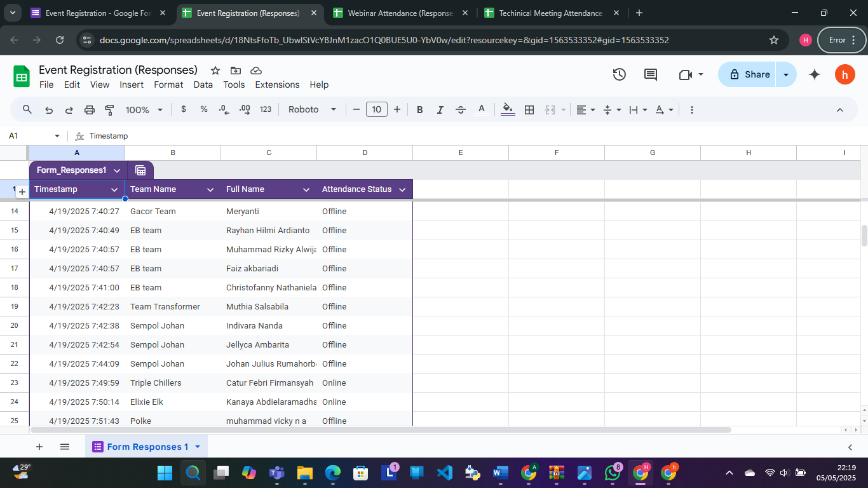This screenshot has height=488, width=868.
Task: Activate the paint format tool
Action: 109,110
